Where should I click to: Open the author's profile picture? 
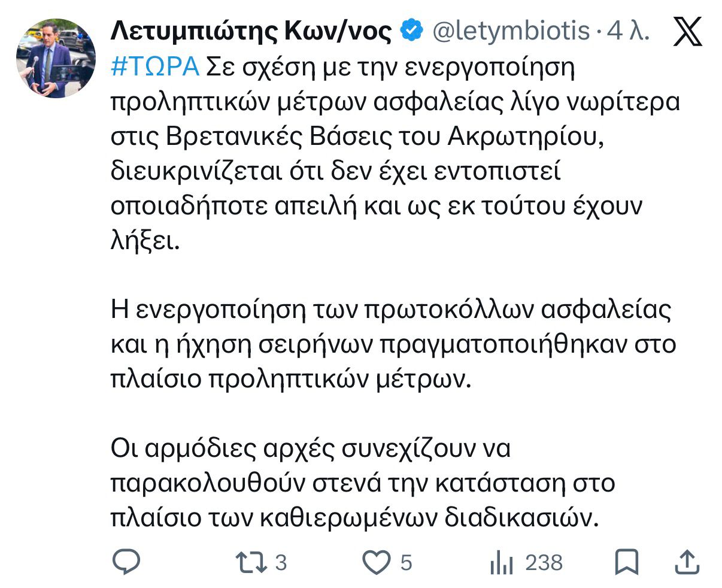click(55, 58)
